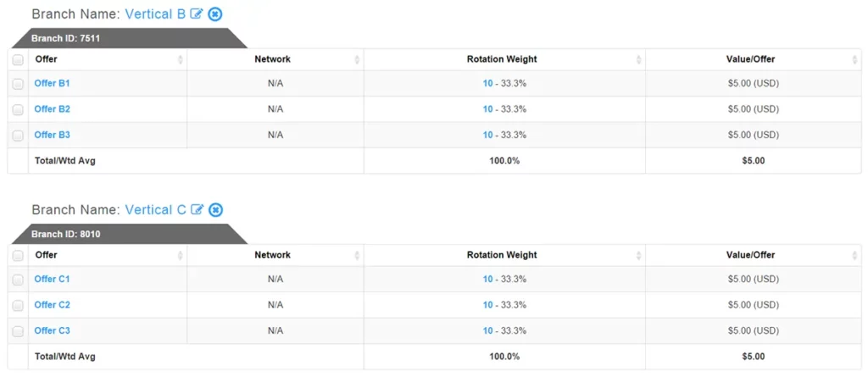This screenshot has width=868, height=377.
Task: Edit the Vertical C branch name
Action: (x=198, y=210)
